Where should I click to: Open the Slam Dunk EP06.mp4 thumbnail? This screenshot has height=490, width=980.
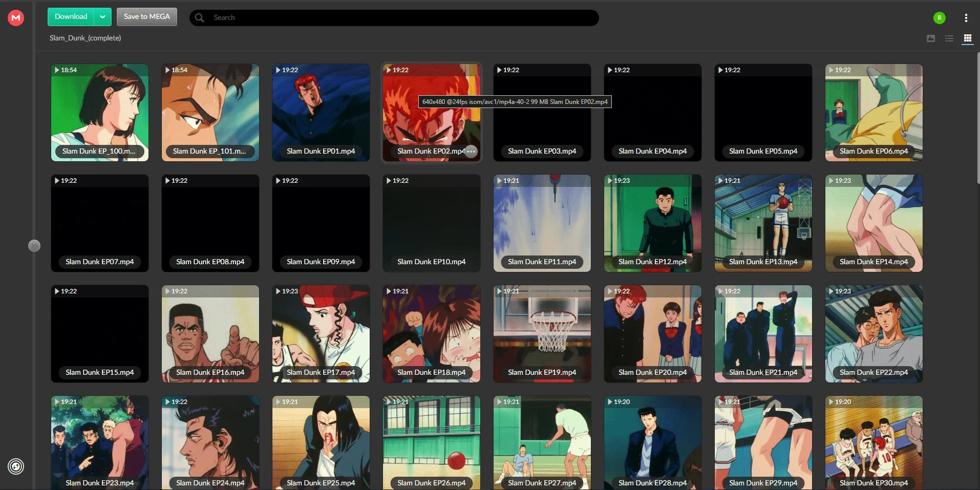coord(874,113)
